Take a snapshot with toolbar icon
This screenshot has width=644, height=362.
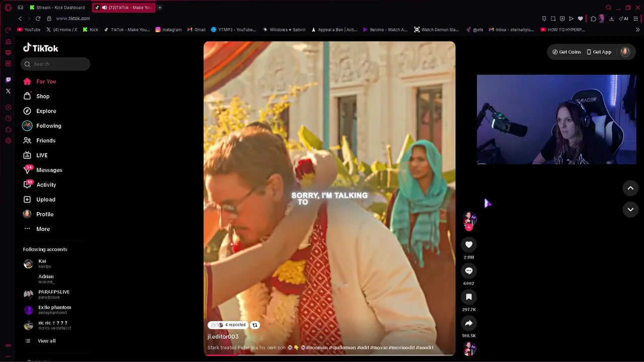(x=553, y=19)
